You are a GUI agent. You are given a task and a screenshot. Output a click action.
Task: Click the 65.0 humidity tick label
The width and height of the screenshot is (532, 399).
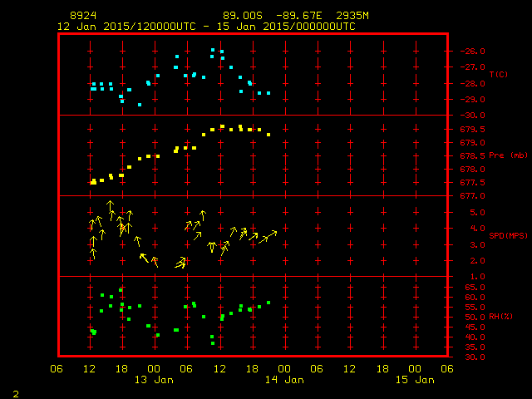pyautogui.click(x=475, y=288)
